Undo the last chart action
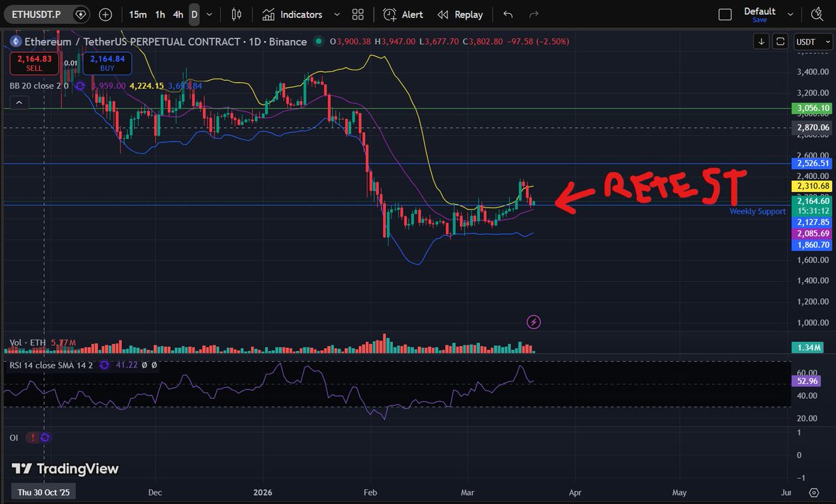Viewport: 836px width, 504px height. [x=508, y=15]
